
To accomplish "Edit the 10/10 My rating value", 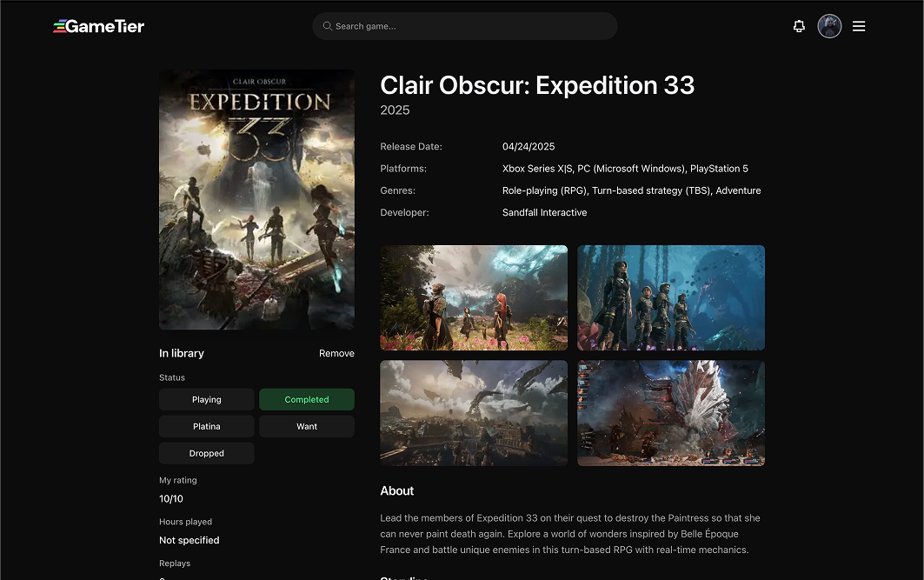I will coord(171,498).
